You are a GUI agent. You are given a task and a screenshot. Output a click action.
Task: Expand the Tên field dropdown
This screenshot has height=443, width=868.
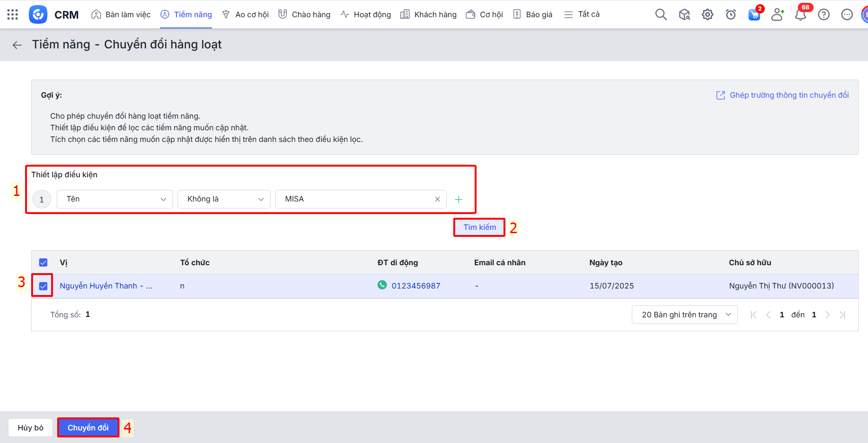coord(115,199)
